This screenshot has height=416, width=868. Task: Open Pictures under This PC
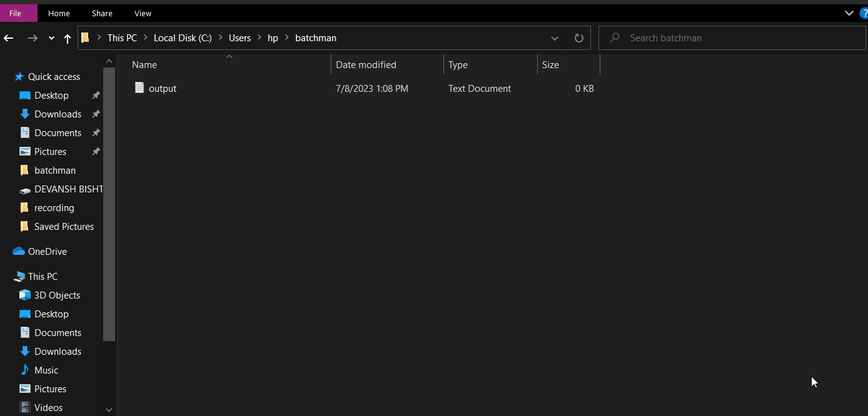coord(50,389)
